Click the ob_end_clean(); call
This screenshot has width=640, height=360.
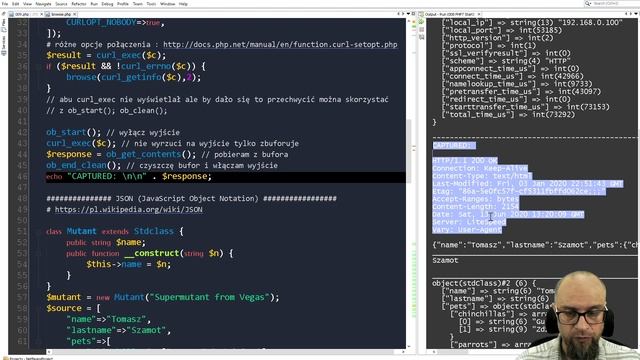(84, 166)
